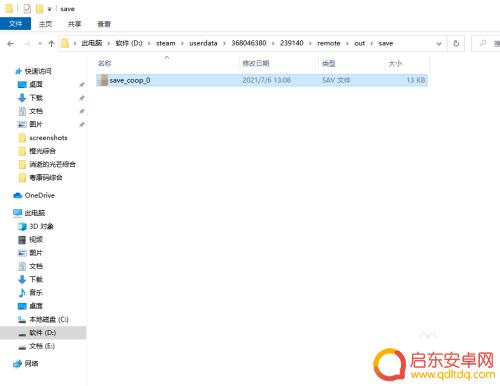Click the 视频 film icon
The width and height of the screenshot is (500, 386).
22,239
